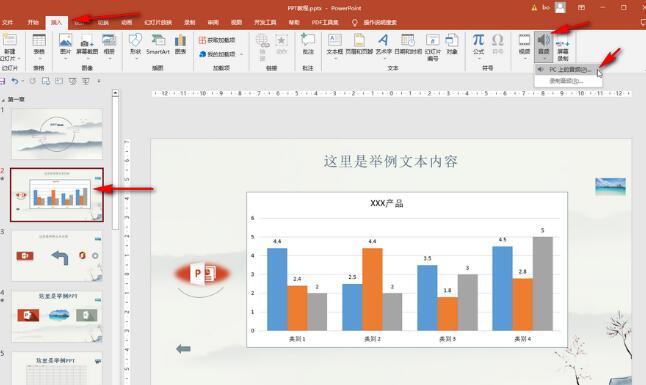Screen dimensions: 646x385
Task: Open the Customize Quick Access Toolbar dropdown
Action: click(99, 81)
